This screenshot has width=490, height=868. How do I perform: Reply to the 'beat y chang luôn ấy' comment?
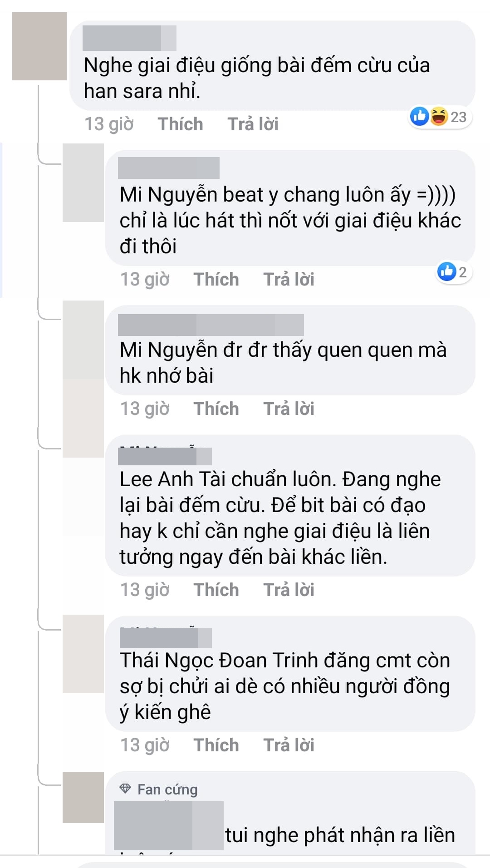pyautogui.click(x=289, y=279)
